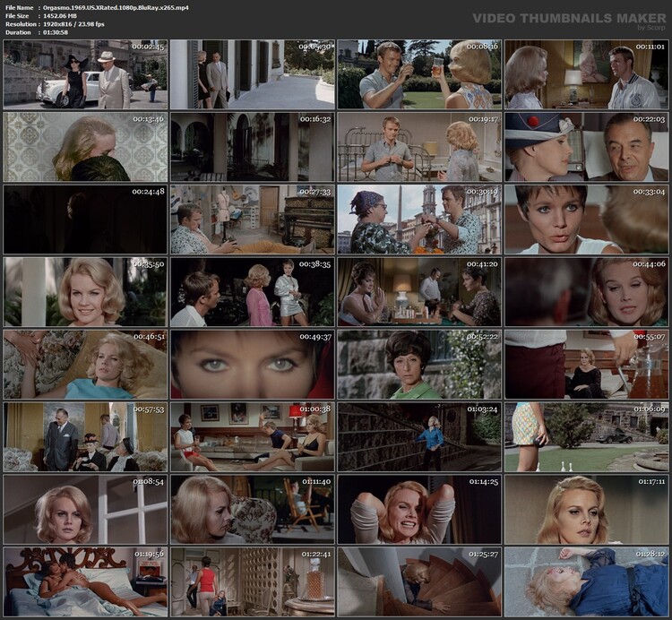
Task: Select the frame at 00:46:51
Action: click(x=85, y=364)
